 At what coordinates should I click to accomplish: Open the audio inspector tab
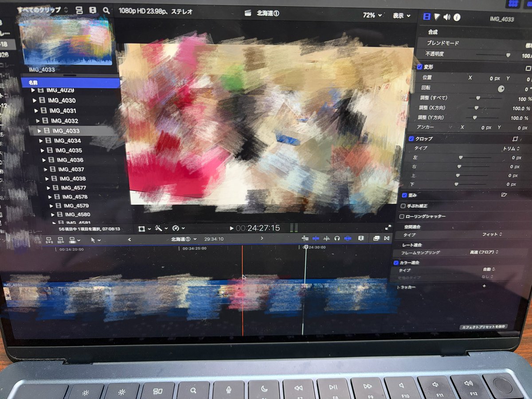[x=447, y=17]
